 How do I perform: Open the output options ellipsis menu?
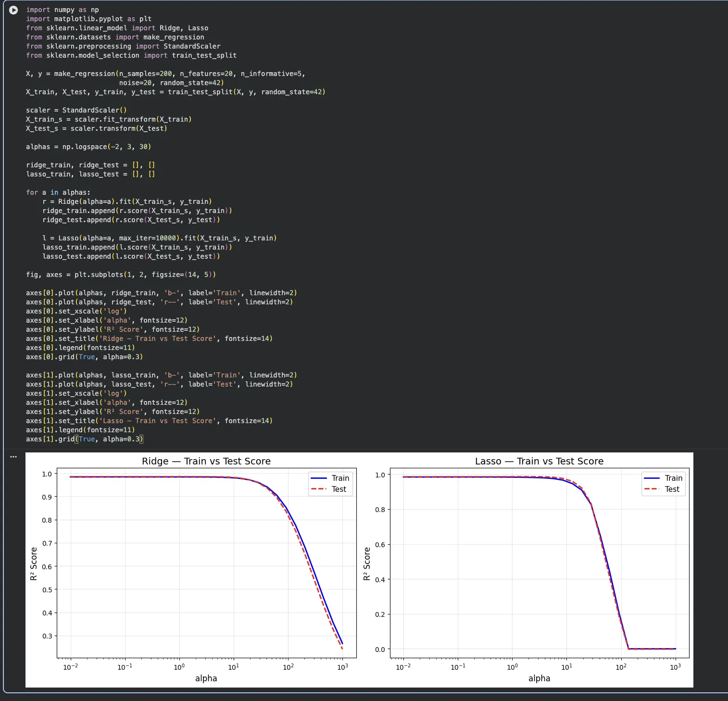click(x=13, y=457)
